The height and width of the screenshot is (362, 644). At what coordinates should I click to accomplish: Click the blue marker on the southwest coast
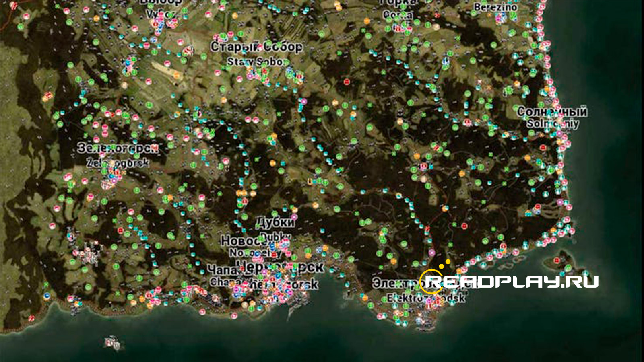(47, 296)
